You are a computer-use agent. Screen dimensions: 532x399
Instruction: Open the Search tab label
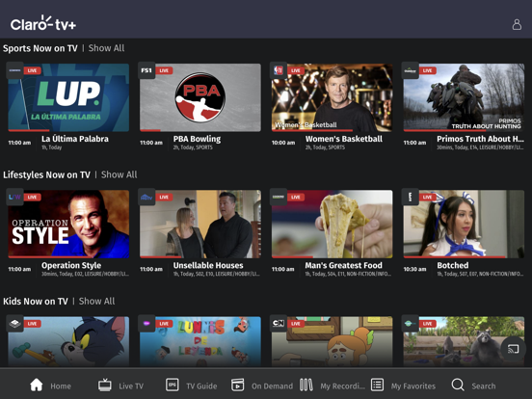484,386
